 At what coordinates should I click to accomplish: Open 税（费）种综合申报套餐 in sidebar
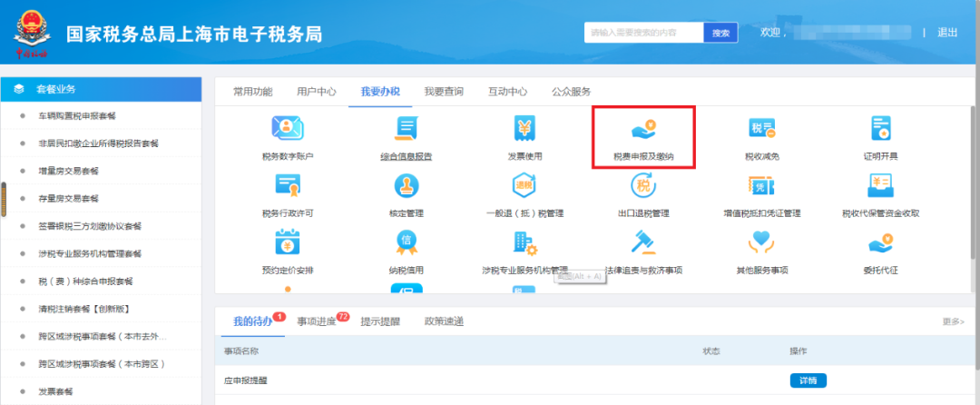coord(85,282)
